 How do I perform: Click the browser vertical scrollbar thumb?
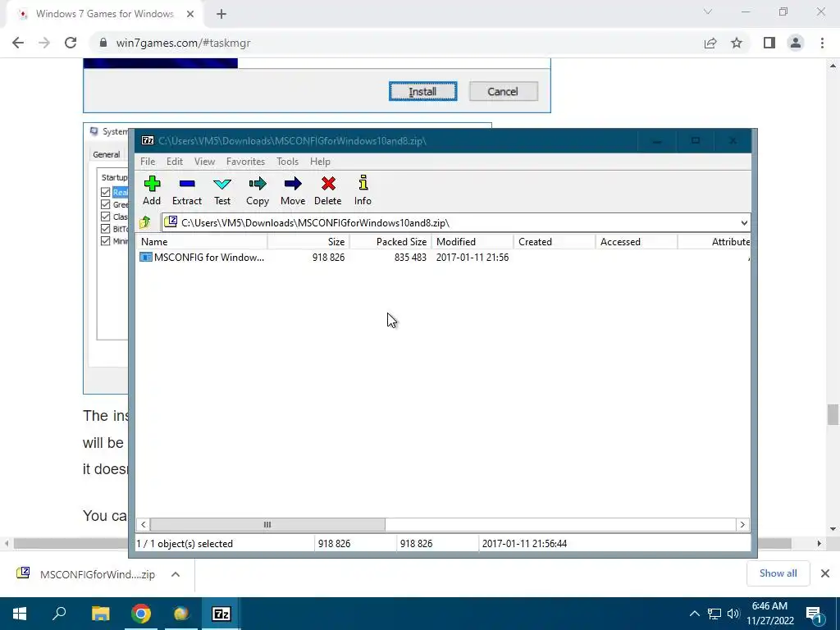833,414
